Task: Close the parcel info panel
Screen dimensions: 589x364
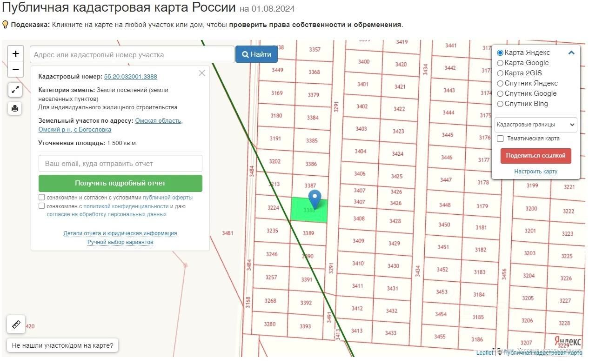Action: 201,73
